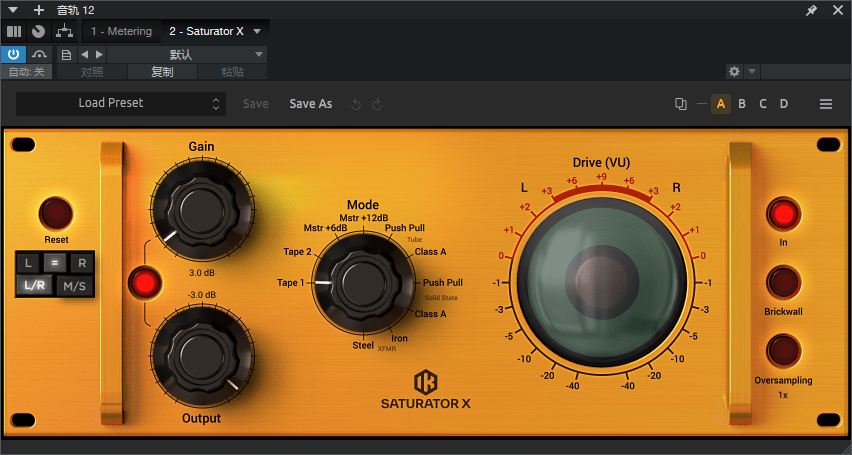852x455 pixels.
Task: Click the Output knob
Action: 202,356
